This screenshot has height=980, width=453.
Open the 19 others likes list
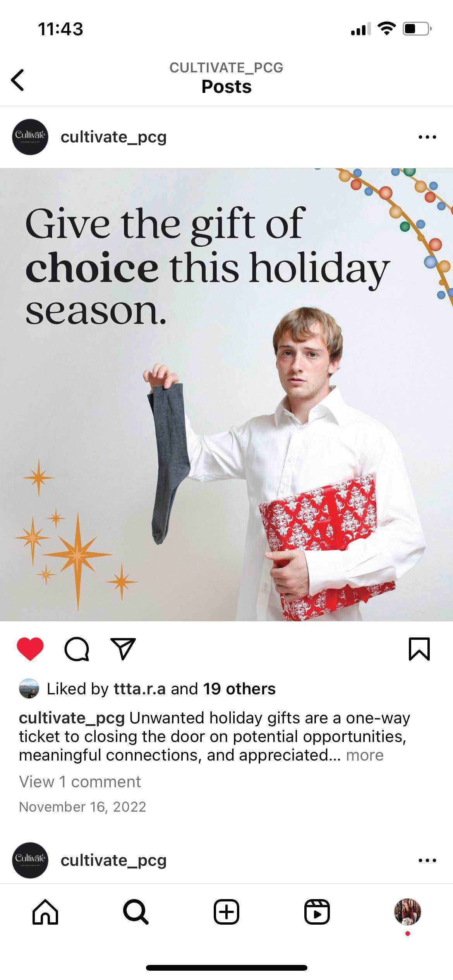coord(239,689)
